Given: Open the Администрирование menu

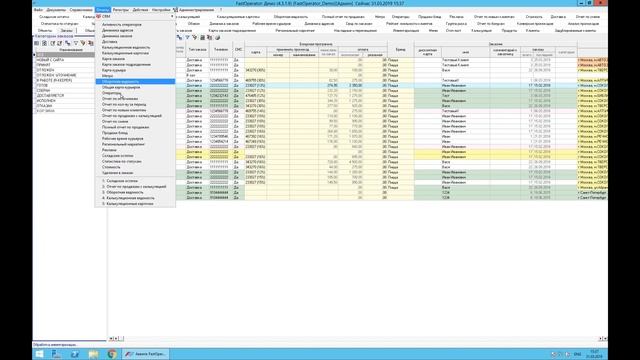Looking at the screenshot, I should click(193, 10).
